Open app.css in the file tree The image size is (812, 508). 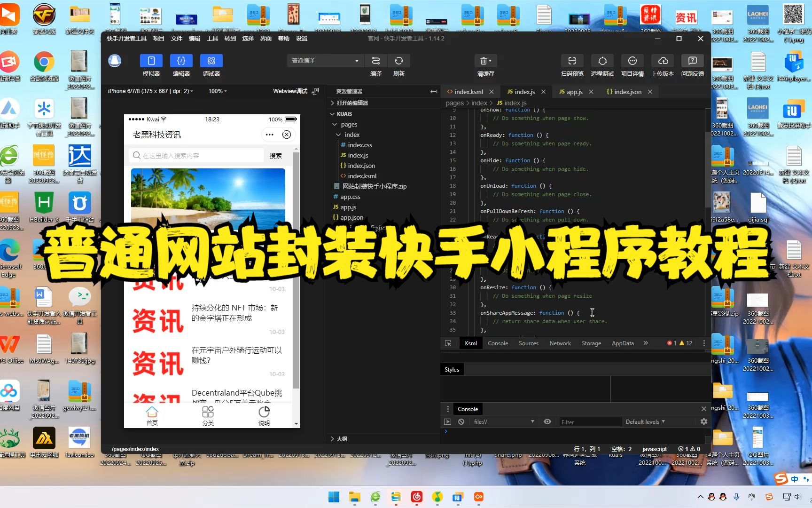coord(350,197)
